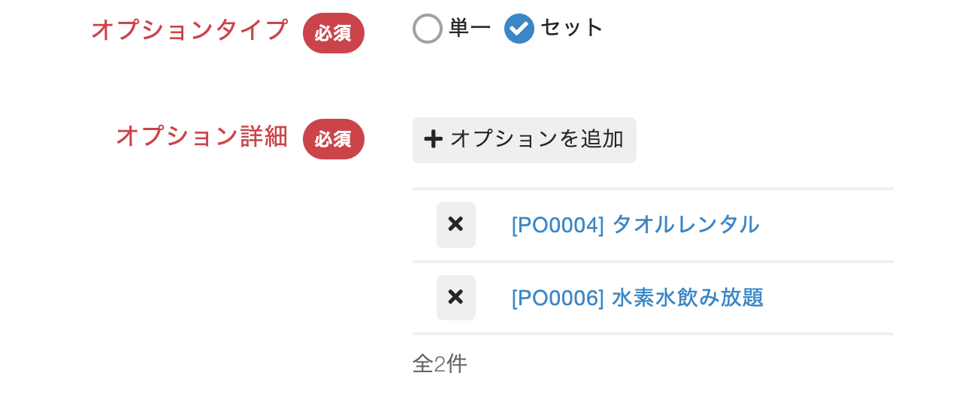Remove the タオルレンタル option with its X icon
The image size is (980, 397).
pyautogui.click(x=455, y=225)
